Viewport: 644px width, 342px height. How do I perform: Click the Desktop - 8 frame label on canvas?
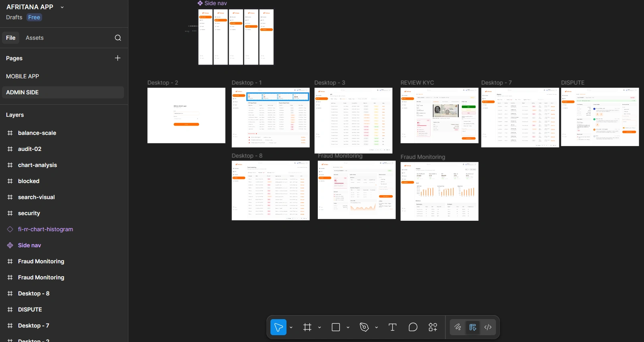pos(247,156)
